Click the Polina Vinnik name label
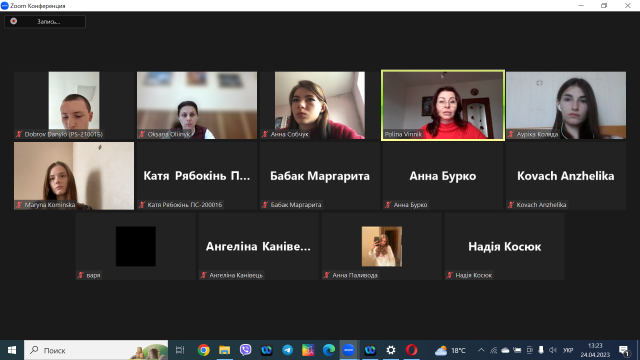Viewport: 640px width, 360px height. (x=403, y=134)
